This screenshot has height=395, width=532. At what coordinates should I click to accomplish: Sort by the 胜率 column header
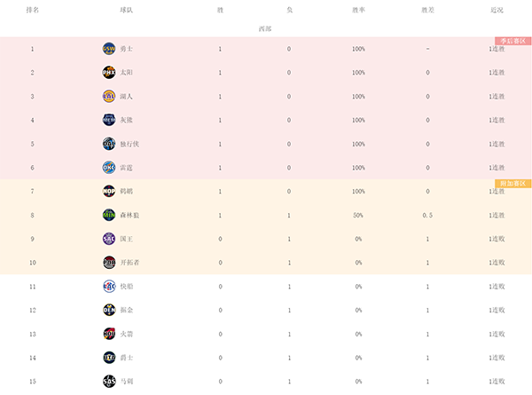click(358, 11)
